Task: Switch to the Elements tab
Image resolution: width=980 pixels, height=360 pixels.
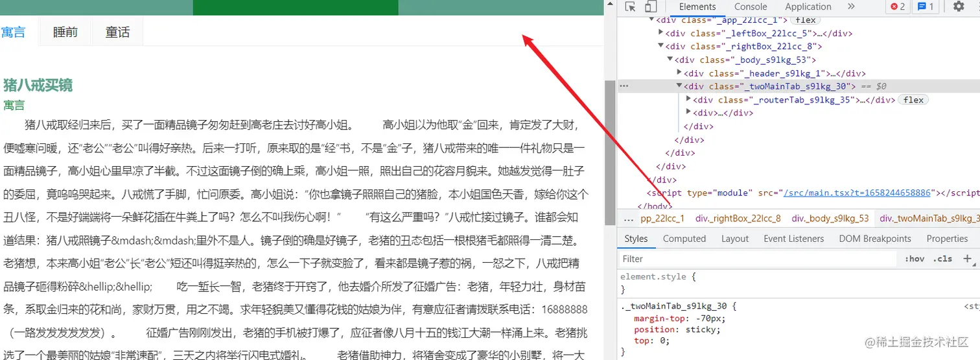Action: coord(697,6)
